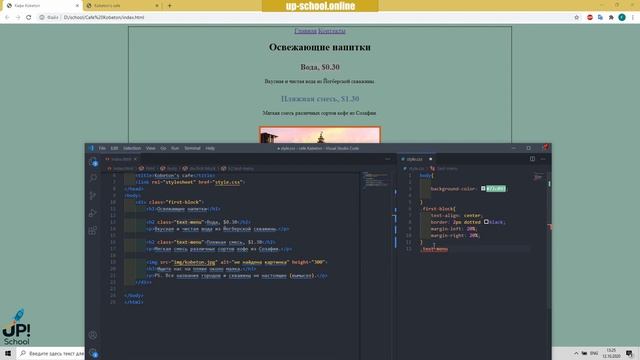Click unsaved dot on style.css tab
Image resolution: width=640 pixels, height=360 pixels.
(x=430, y=159)
